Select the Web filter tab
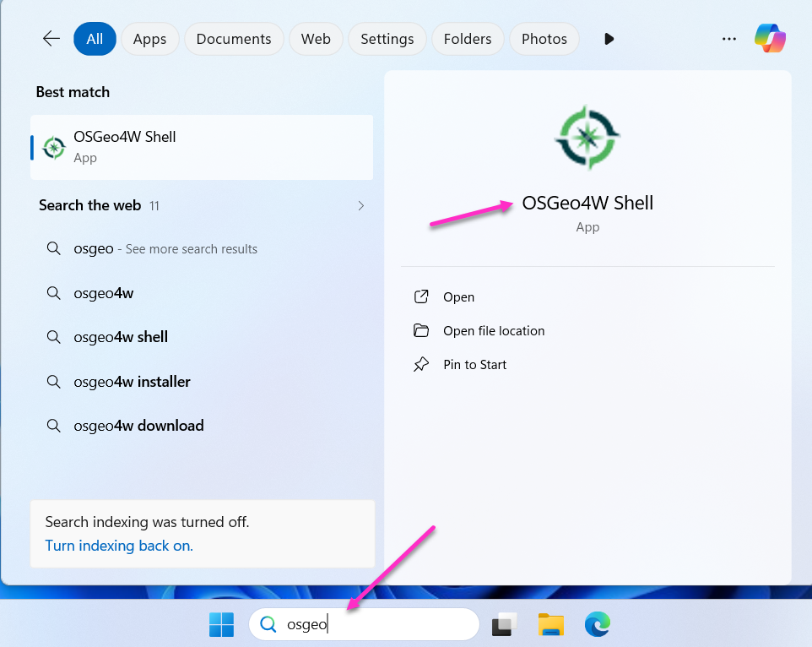812x647 pixels. [316, 39]
